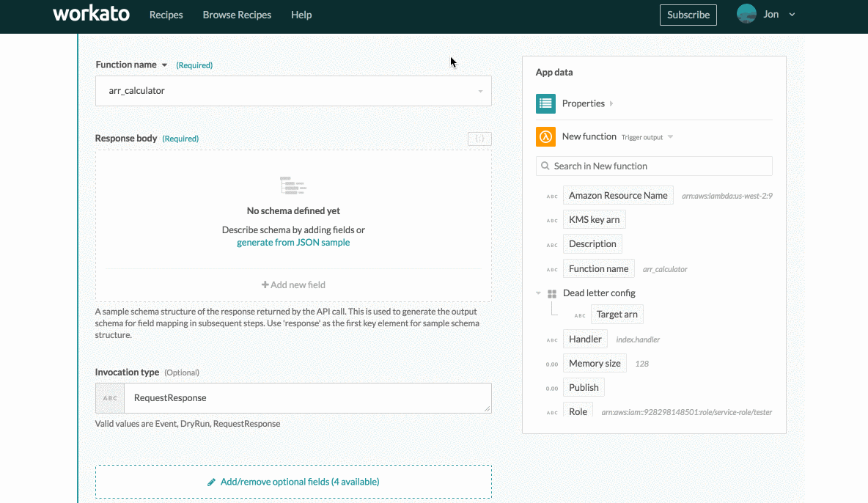The width and height of the screenshot is (868, 503).
Task: Click Add/remove optional fields button
Action: pos(293,482)
